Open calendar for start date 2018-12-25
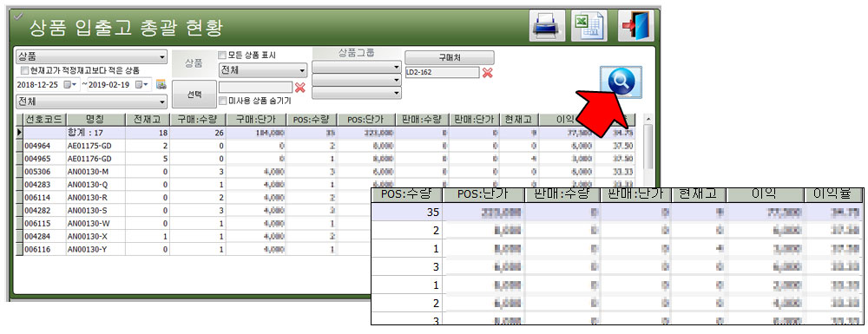Screen dimensions: 868x334 [x=70, y=85]
